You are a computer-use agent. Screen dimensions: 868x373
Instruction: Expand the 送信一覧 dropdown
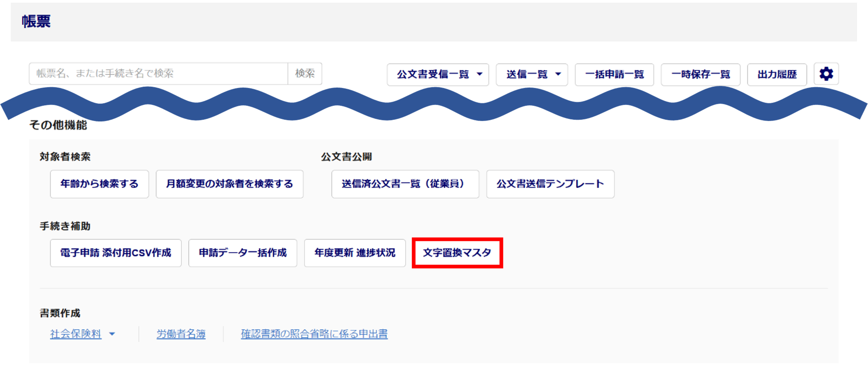click(532, 74)
